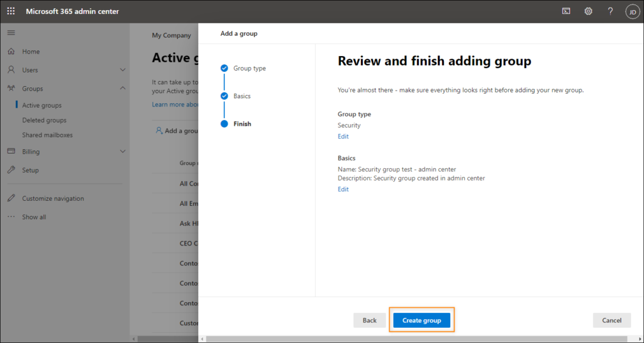Click the Users person icon
The width and height of the screenshot is (644, 343).
(x=11, y=70)
